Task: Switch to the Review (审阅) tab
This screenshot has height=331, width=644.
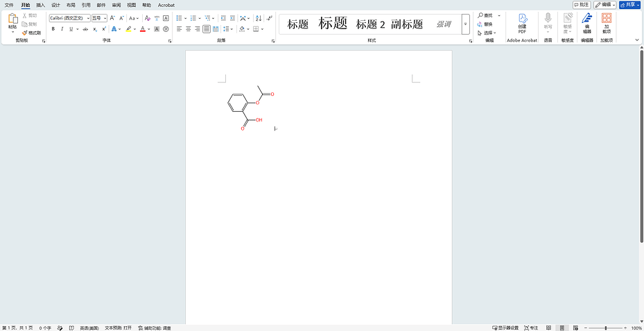Action: (116, 5)
